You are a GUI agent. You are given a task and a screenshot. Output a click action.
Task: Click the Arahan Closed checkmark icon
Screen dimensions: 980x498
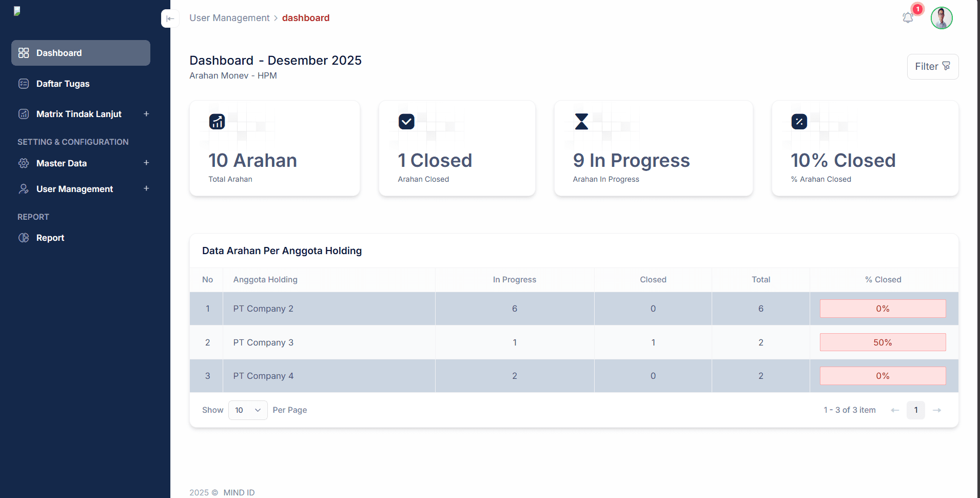click(406, 122)
